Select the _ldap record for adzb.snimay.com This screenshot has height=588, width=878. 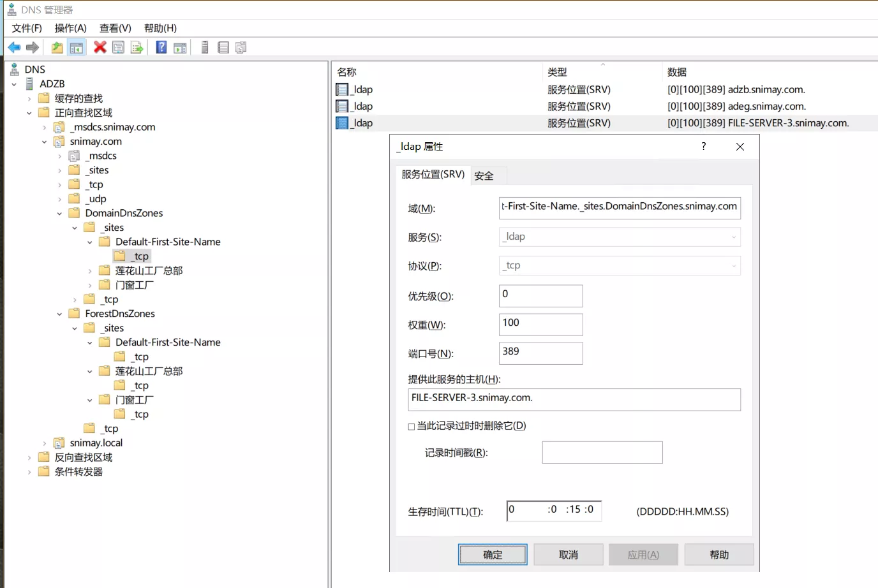(363, 90)
